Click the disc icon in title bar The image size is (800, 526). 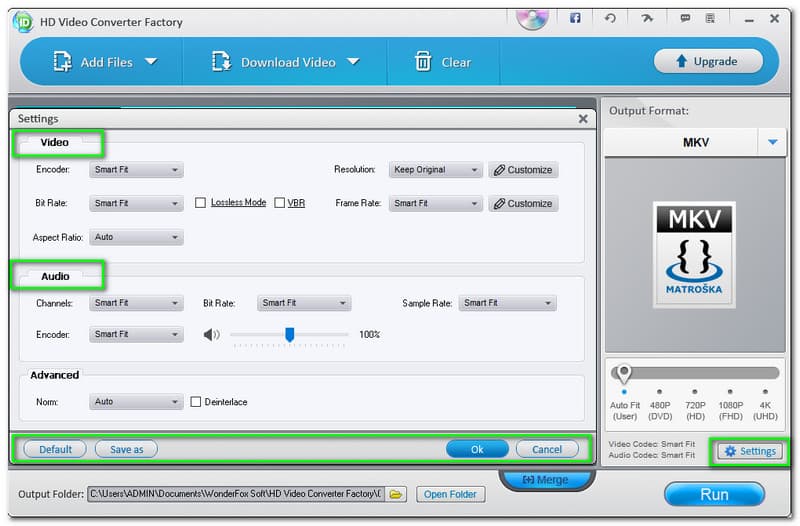[x=532, y=18]
